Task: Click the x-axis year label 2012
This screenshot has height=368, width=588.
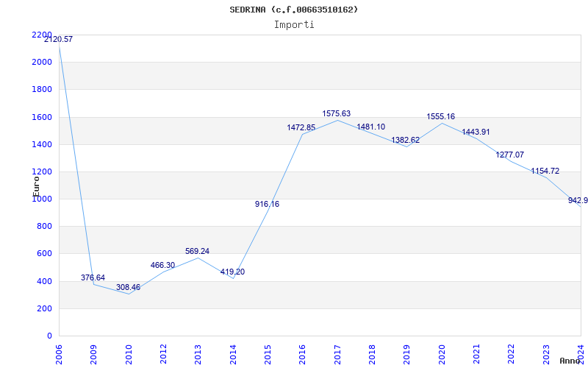Action: 163,355
